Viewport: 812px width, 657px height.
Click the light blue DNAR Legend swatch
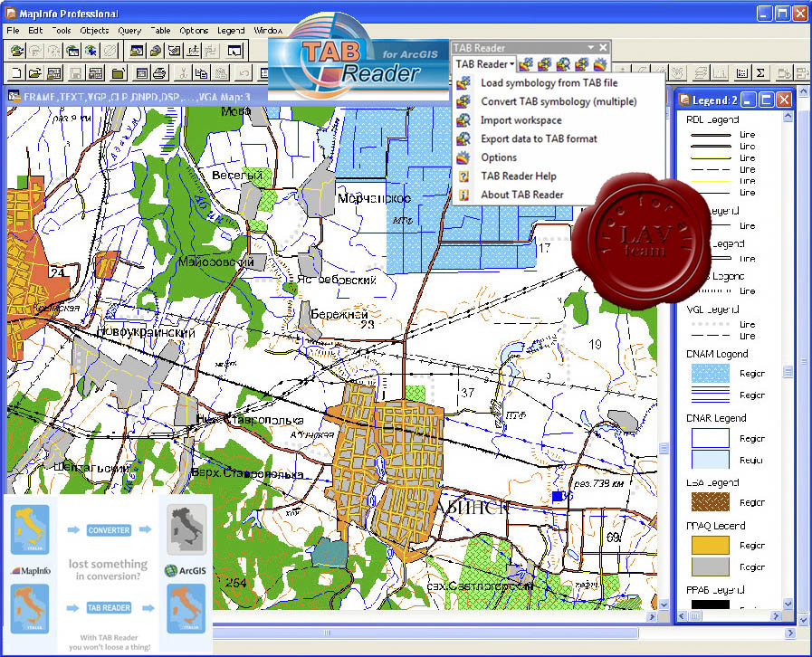click(x=711, y=460)
